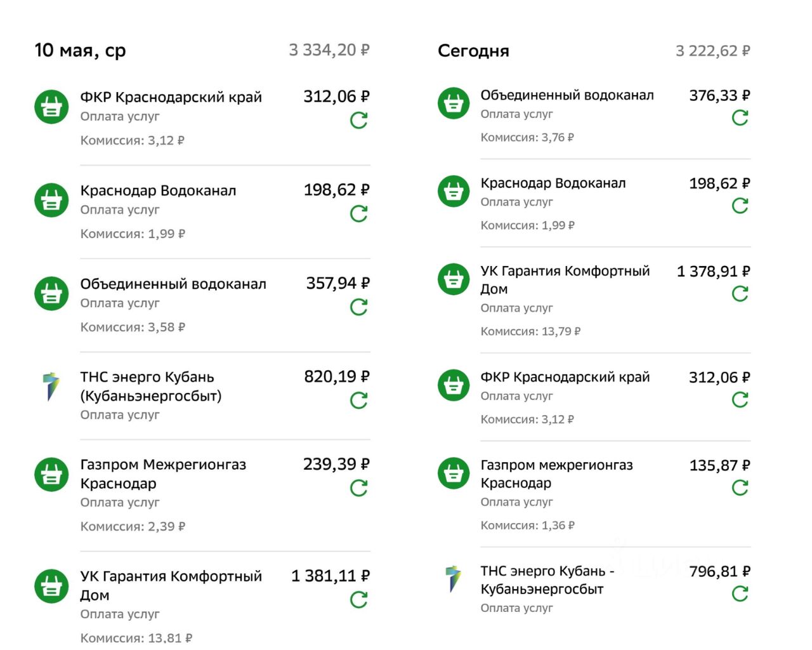Viewport: 812px width, 650px height.
Task: Click green basket icon beside today's ФКР payment
Action: point(454,385)
